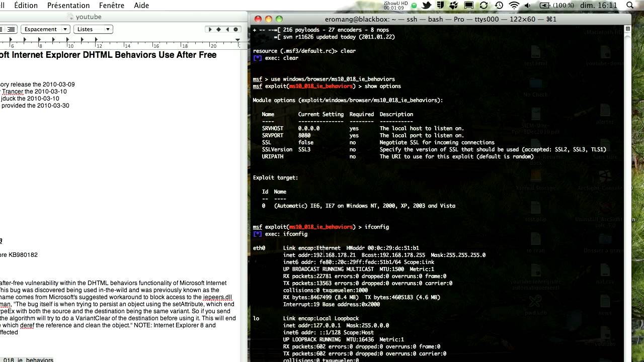Click the eth0 interface label
This screenshot has width=644, height=362.
259,248
